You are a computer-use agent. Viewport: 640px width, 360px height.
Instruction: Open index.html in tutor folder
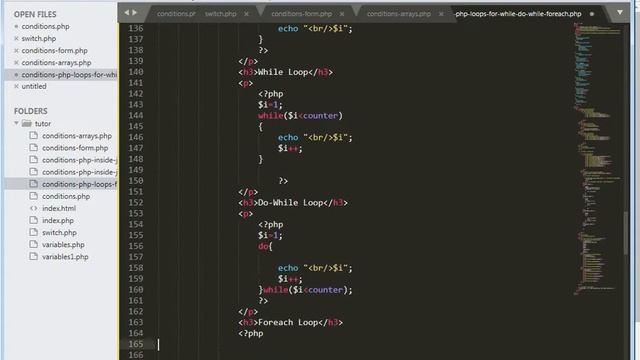[59, 208]
